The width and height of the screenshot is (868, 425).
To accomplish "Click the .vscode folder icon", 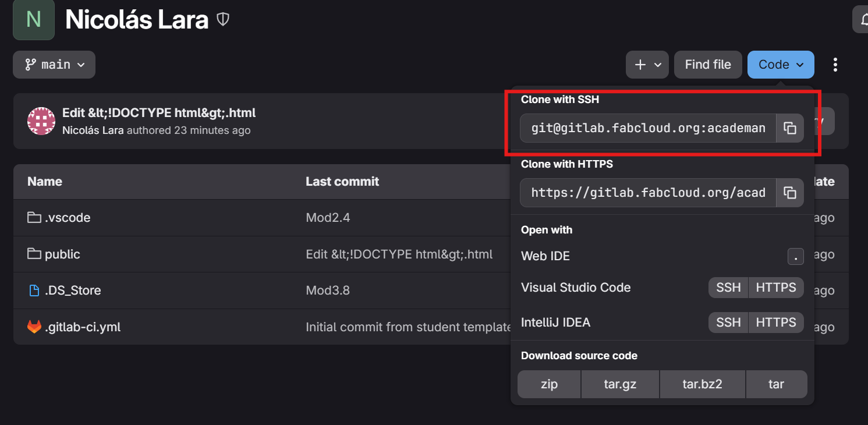I will (34, 218).
